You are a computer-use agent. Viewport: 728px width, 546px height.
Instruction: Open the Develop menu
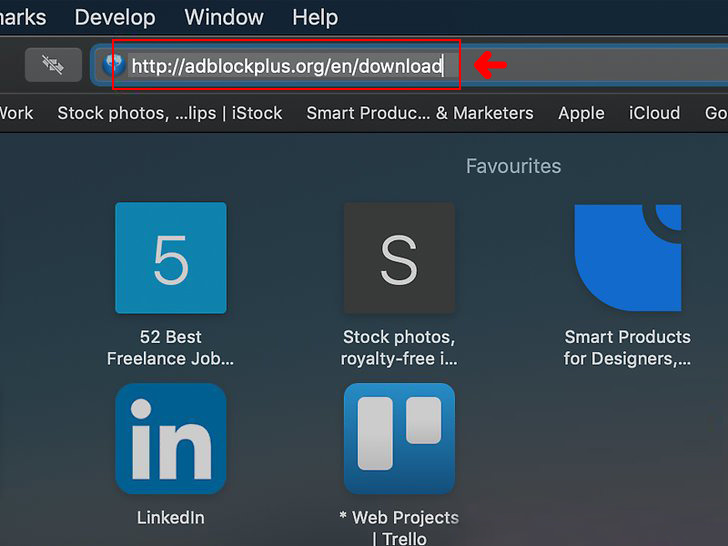click(115, 18)
